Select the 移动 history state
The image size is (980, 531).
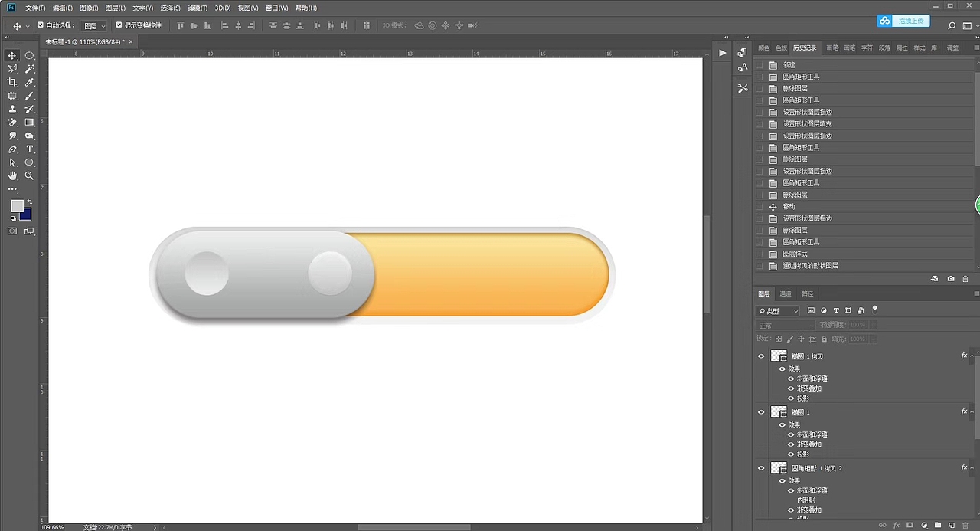click(x=789, y=206)
